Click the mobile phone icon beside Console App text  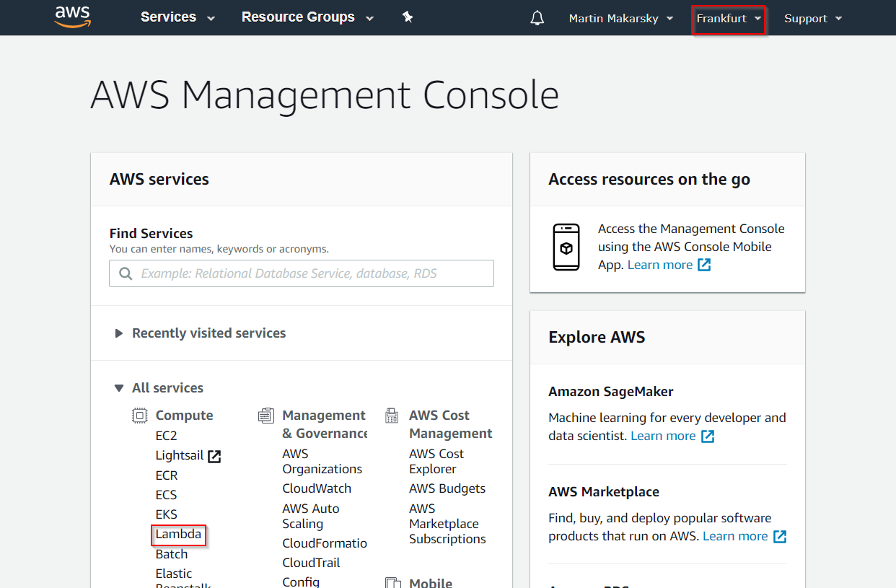click(566, 247)
